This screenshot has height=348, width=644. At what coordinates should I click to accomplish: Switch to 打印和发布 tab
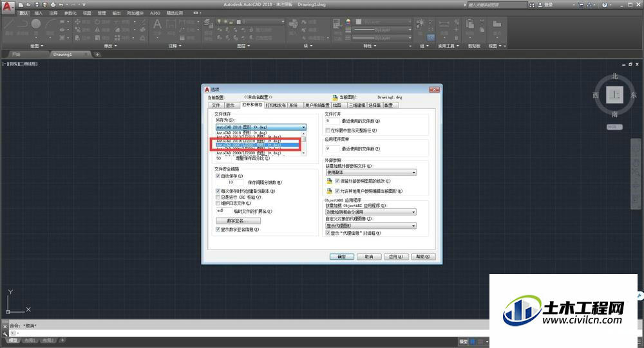coord(276,105)
